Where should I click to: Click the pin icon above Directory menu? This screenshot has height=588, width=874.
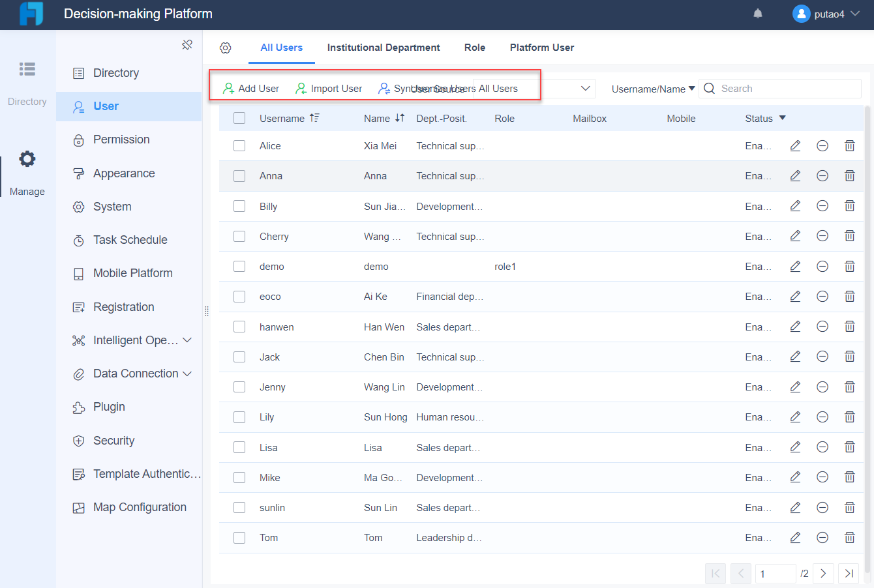187,44
